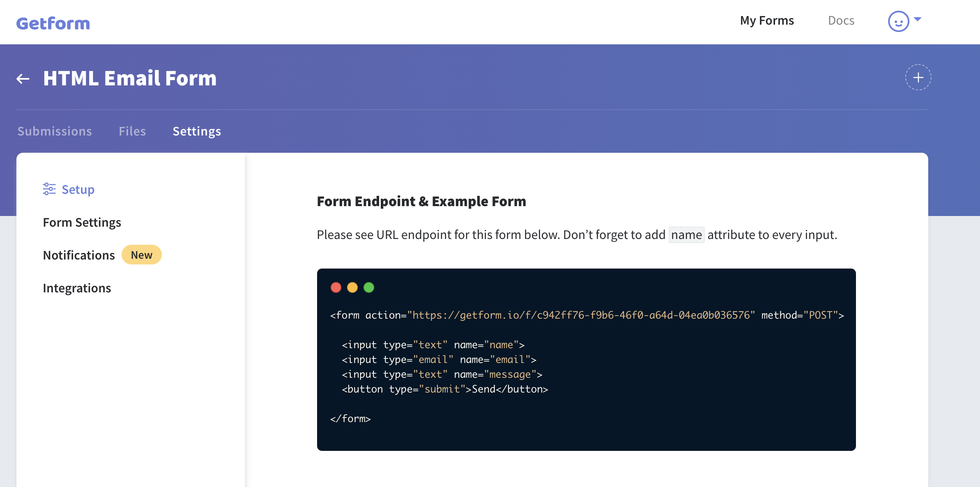Click the circular add/plus icon top right

point(918,77)
